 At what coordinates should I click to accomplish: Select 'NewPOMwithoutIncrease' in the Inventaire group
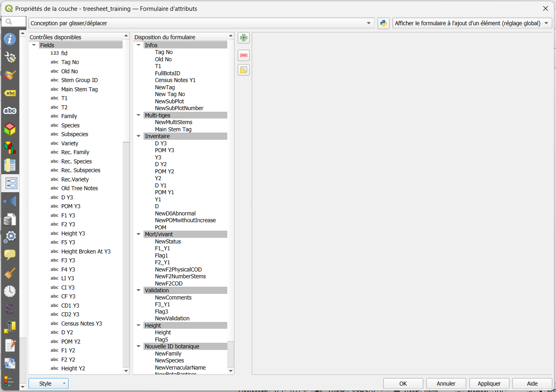[185, 220]
